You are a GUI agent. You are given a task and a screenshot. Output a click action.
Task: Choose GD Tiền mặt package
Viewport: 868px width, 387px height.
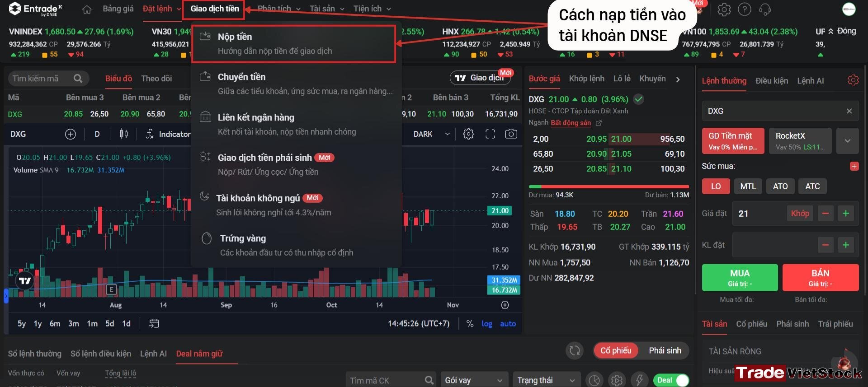(x=733, y=141)
